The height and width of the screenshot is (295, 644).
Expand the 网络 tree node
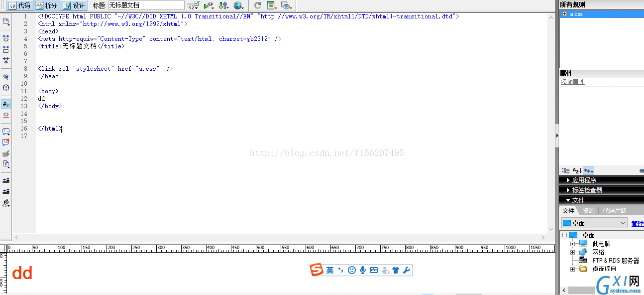click(x=573, y=252)
